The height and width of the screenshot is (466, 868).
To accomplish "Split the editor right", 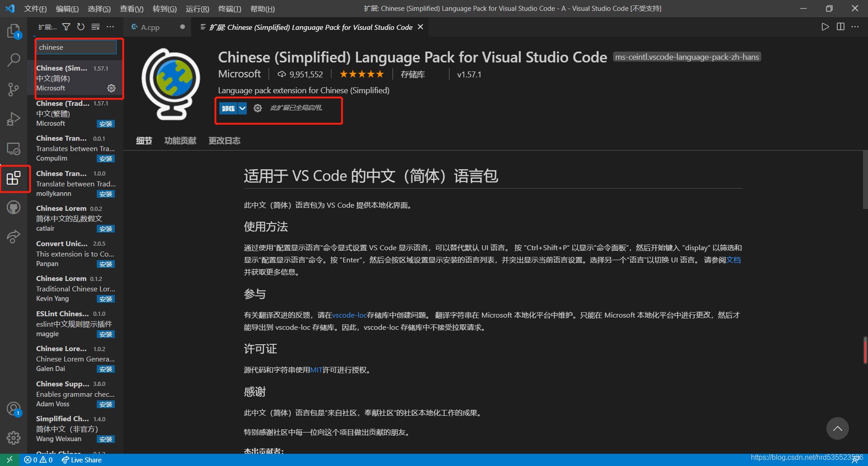I will 840,27.
